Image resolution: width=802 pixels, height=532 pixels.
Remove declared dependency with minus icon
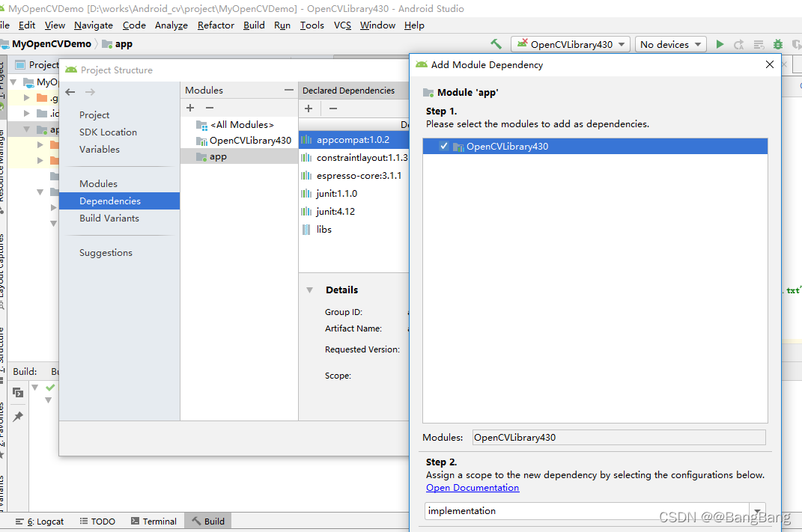333,108
